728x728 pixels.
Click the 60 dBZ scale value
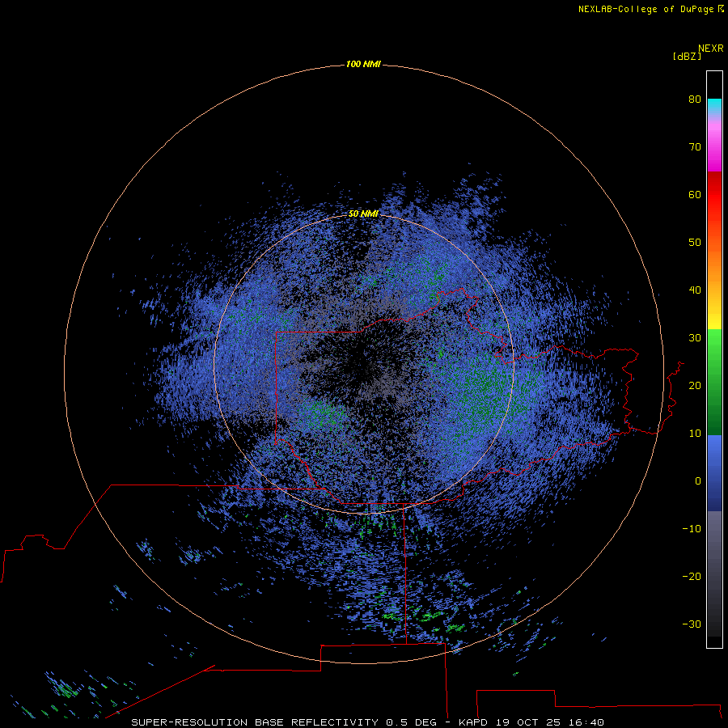click(695, 194)
